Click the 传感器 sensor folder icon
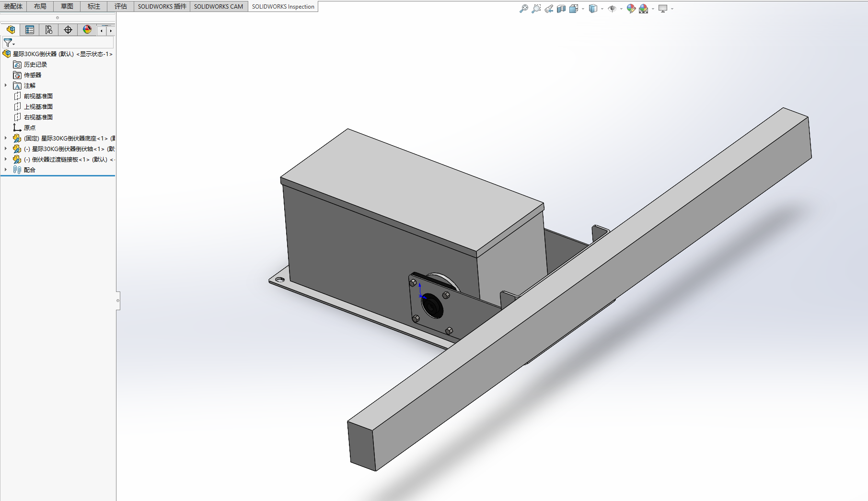 17,75
